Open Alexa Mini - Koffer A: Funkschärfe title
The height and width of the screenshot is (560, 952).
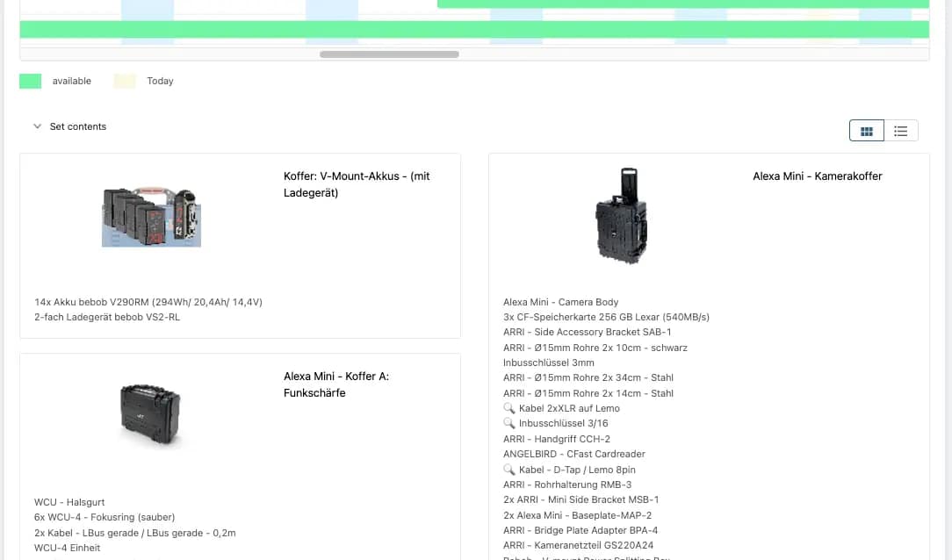pyautogui.click(x=335, y=384)
